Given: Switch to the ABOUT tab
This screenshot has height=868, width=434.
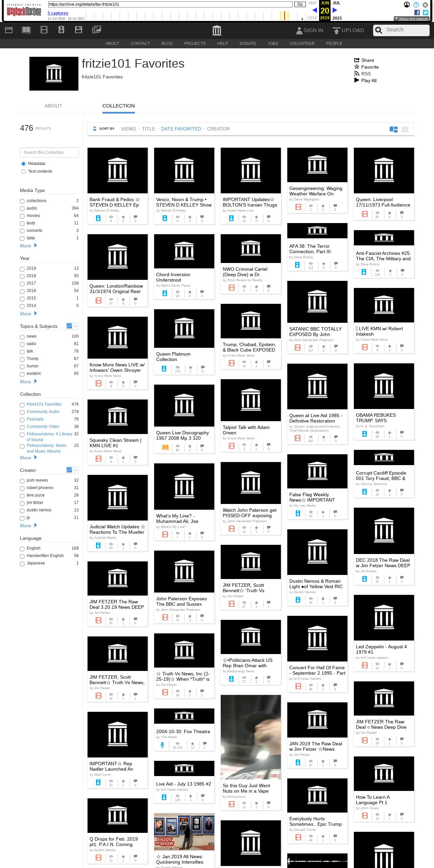Looking at the screenshot, I should click(53, 106).
